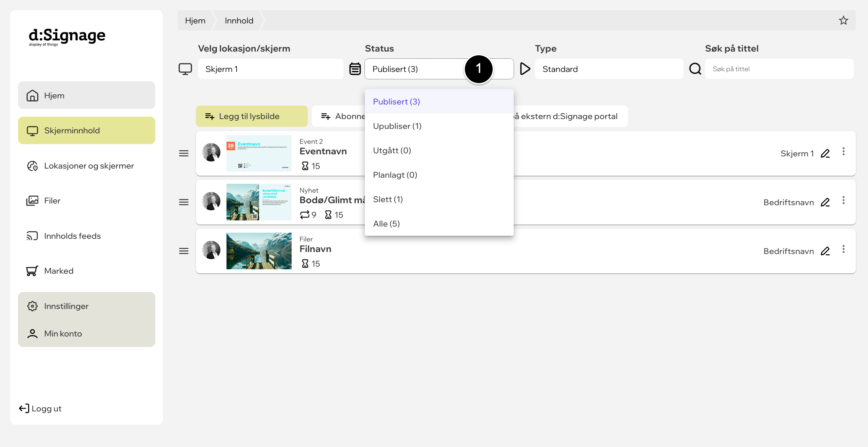Click the user avatar in Filnavn row
868x447 pixels.
click(x=211, y=250)
